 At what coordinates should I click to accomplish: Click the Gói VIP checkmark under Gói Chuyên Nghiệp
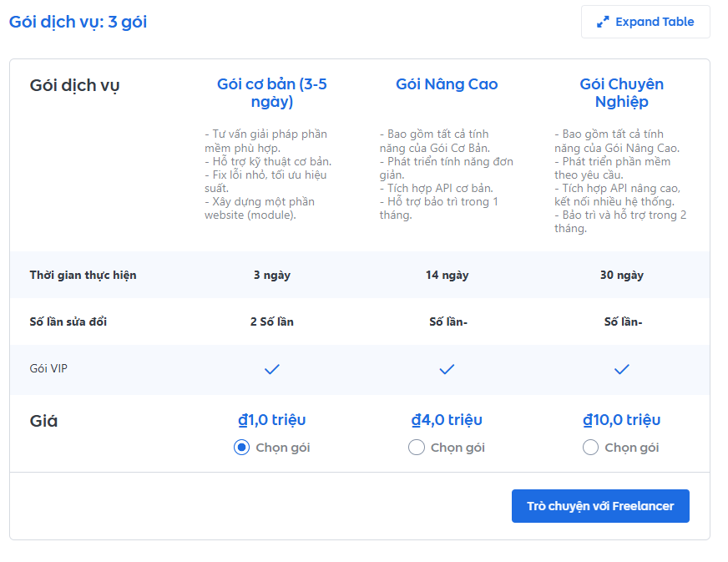tap(621, 369)
